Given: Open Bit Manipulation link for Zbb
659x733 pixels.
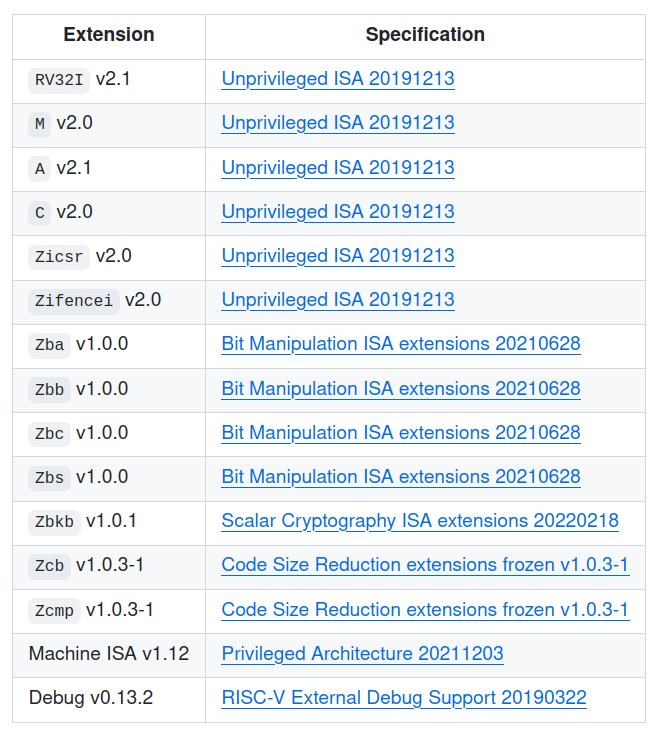Looking at the screenshot, I should click(x=401, y=389).
